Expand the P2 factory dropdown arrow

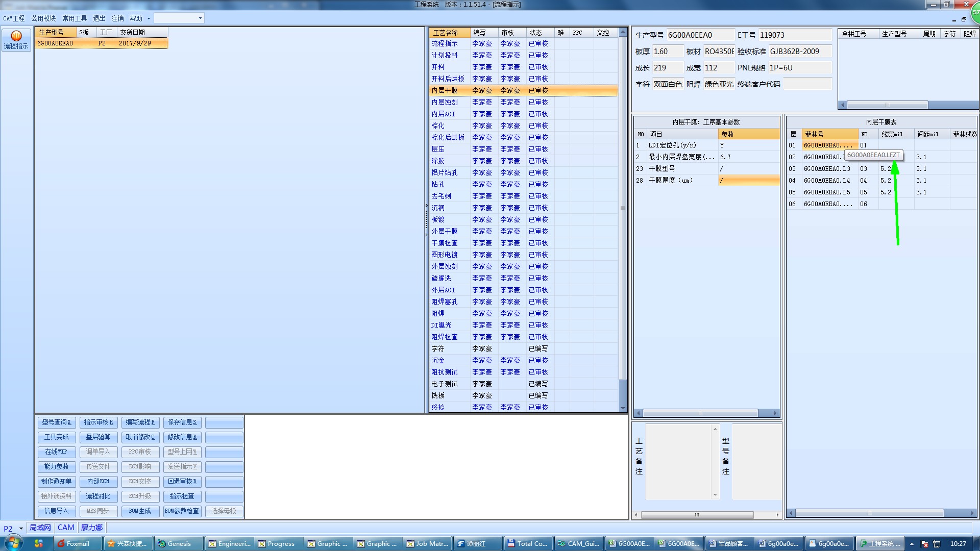21,528
